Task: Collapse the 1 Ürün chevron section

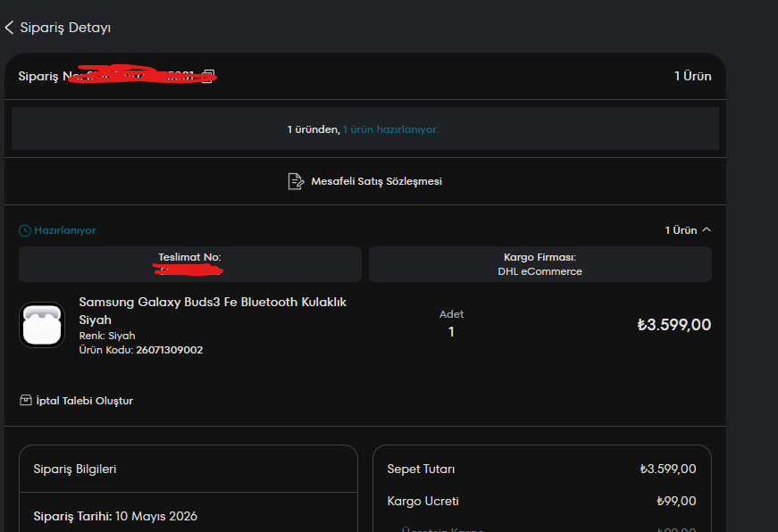Action: pyautogui.click(x=707, y=230)
